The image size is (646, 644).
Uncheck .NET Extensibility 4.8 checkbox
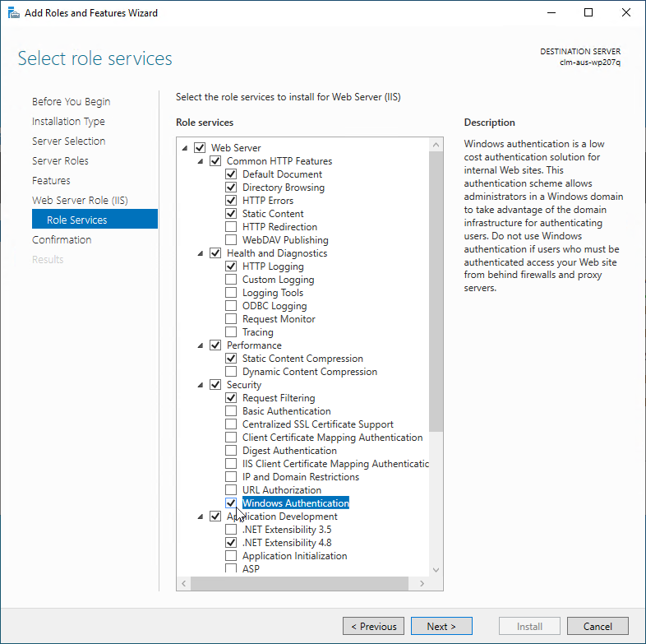click(x=231, y=543)
